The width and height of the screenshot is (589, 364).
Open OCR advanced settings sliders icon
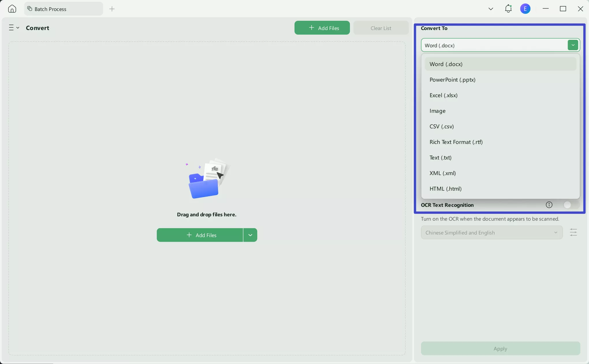(573, 232)
